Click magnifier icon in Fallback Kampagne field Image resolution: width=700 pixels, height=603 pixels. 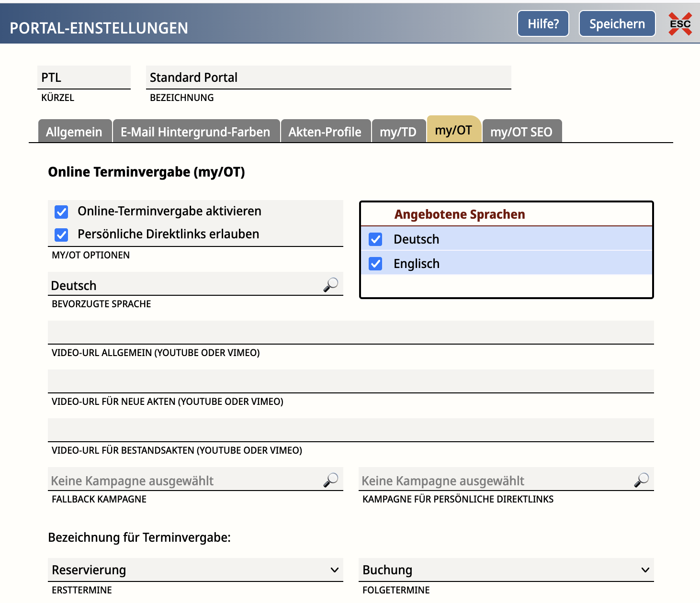pos(330,480)
